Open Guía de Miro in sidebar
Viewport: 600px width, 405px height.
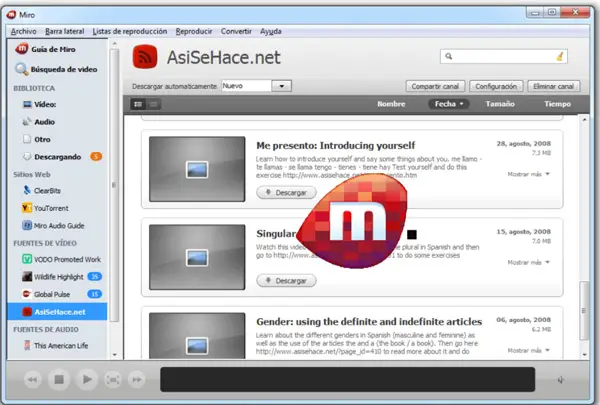(45, 49)
